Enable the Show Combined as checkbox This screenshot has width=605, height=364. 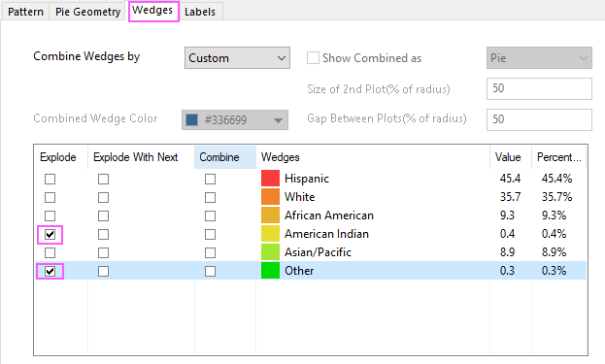pos(313,58)
